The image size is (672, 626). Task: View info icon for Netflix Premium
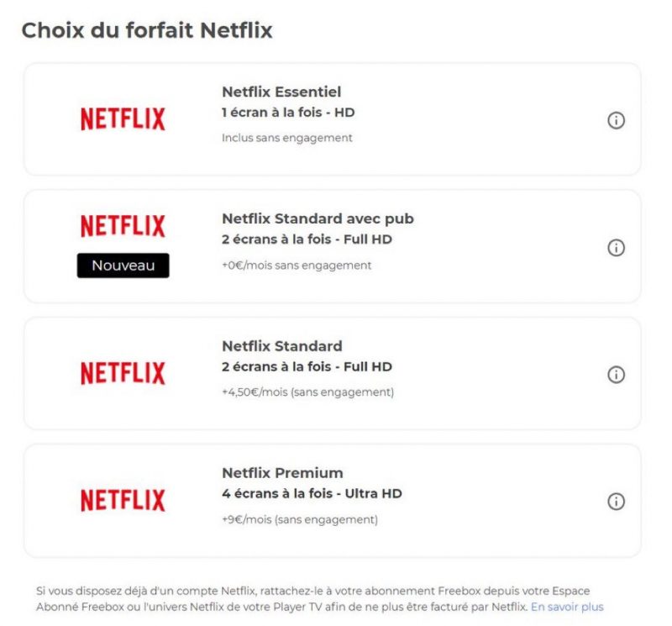[616, 502]
